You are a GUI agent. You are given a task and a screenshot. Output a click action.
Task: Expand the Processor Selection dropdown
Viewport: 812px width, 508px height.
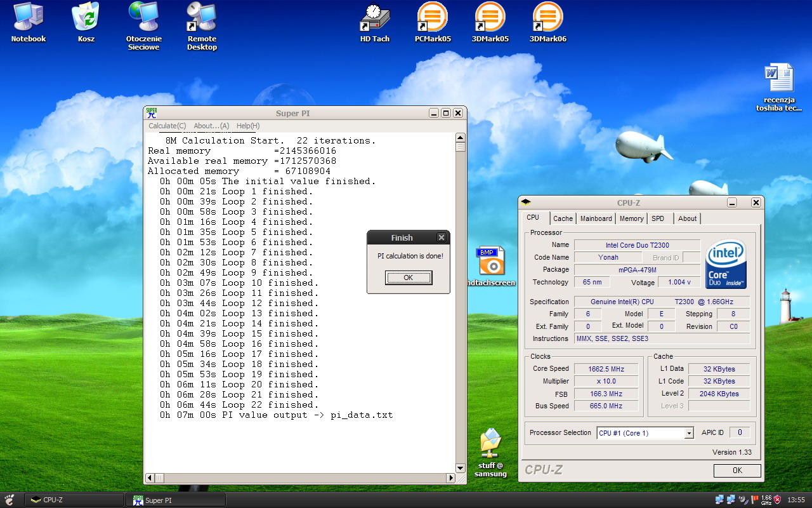pyautogui.click(x=689, y=433)
